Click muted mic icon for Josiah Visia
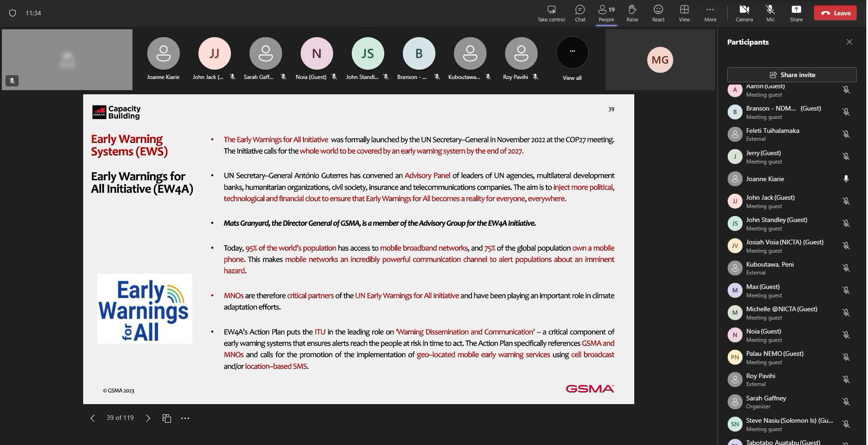Image resolution: width=868 pixels, height=445 pixels. click(x=846, y=246)
